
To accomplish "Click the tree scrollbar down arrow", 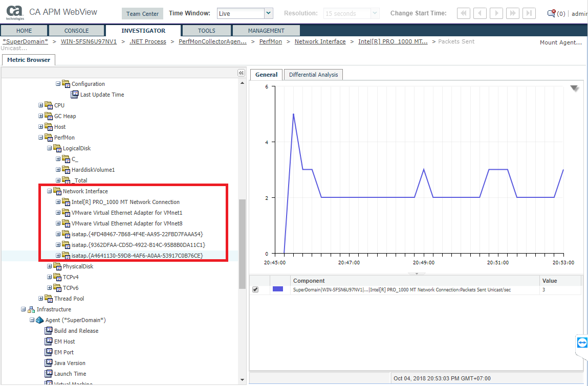I will [242, 380].
